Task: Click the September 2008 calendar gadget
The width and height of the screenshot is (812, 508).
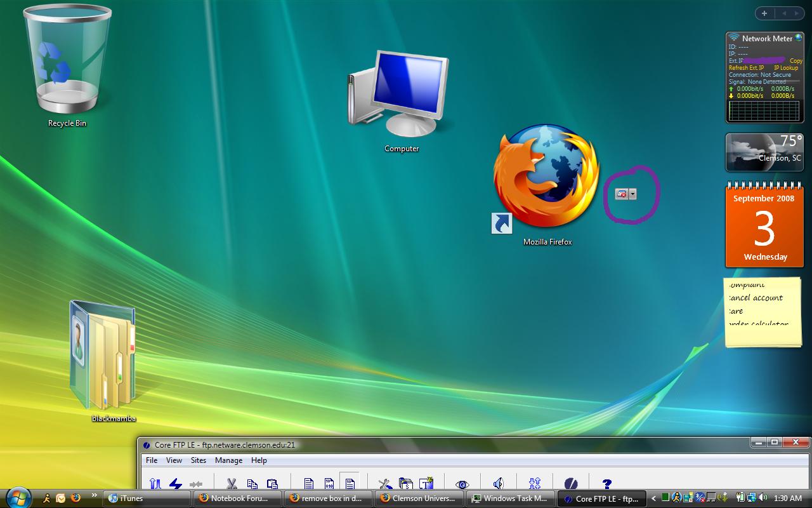Action: click(764, 224)
